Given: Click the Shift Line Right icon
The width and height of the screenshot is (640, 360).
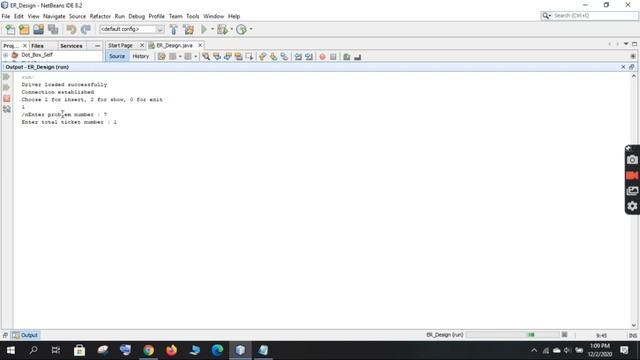Looking at the screenshot, I should (309, 57).
